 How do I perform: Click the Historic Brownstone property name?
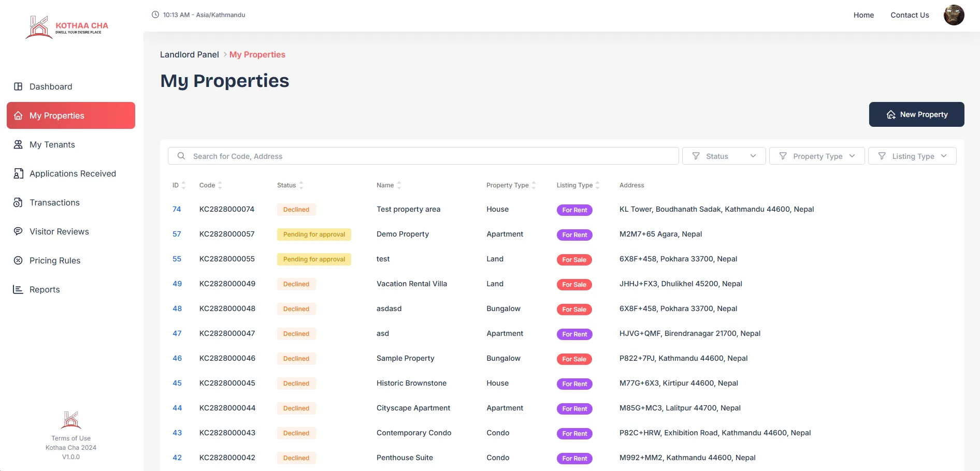tap(411, 383)
